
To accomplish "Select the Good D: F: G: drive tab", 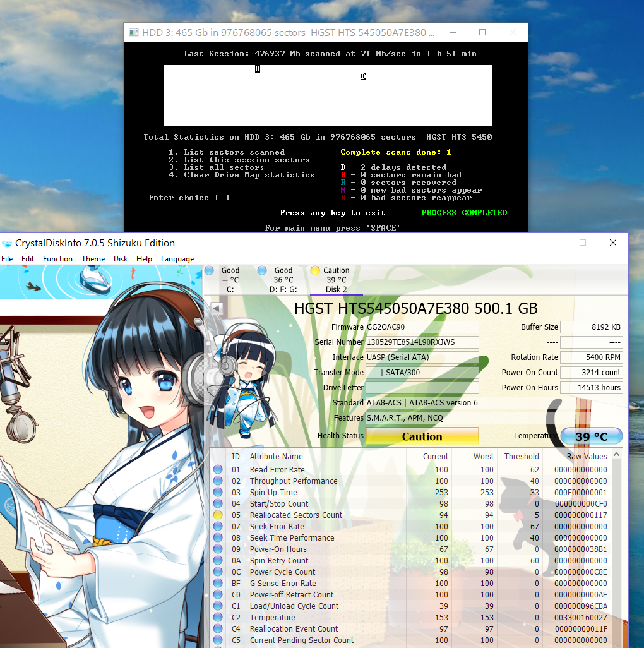I will (x=283, y=280).
